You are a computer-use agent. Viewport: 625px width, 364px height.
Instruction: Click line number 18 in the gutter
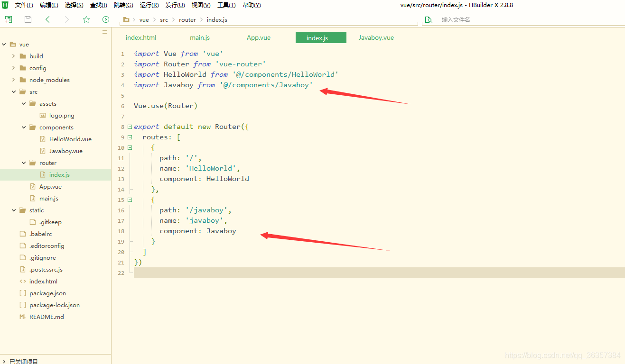click(x=121, y=231)
